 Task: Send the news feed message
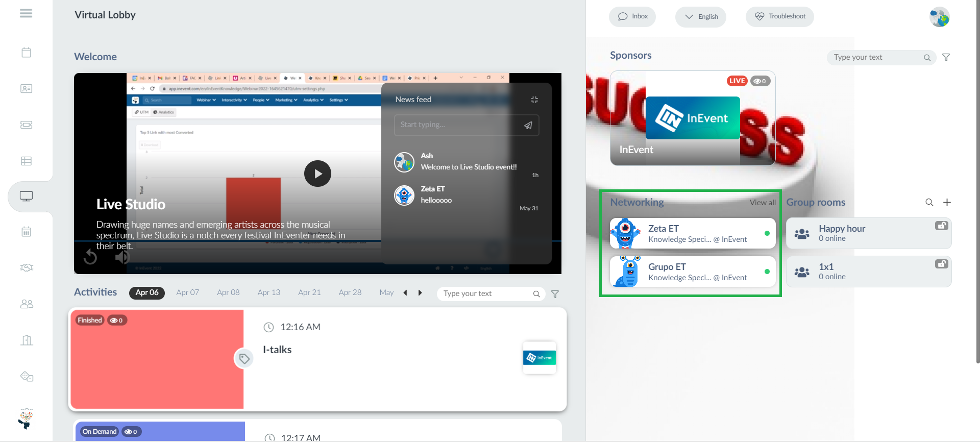coord(528,125)
